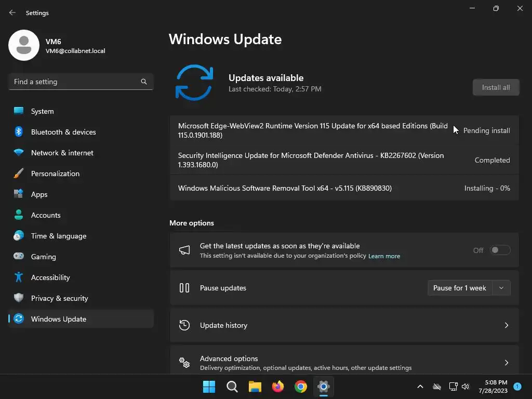Click the Accessibility figure icon

coord(19,277)
